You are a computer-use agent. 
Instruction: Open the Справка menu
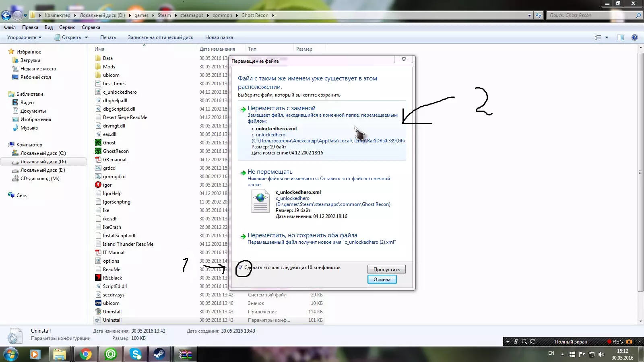[91, 27]
